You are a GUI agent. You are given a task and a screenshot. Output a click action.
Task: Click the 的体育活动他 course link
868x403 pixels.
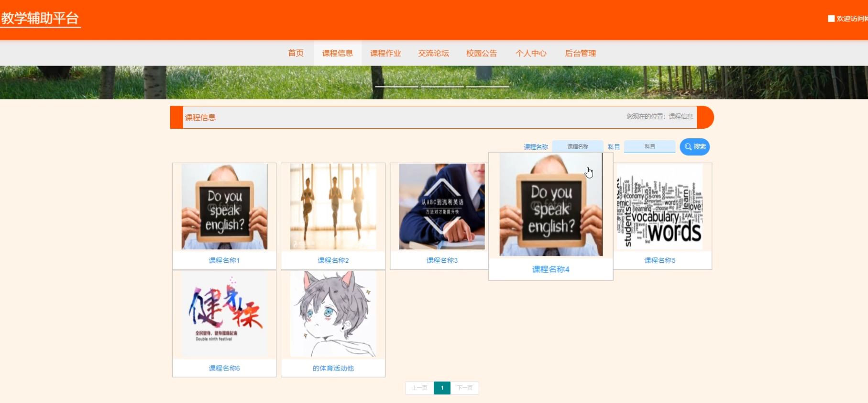333,368
